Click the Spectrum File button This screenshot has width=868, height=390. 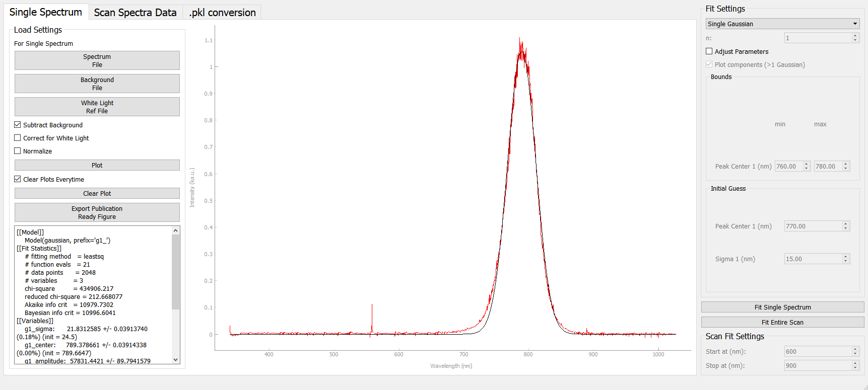pyautogui.click(x=97, y=60)
